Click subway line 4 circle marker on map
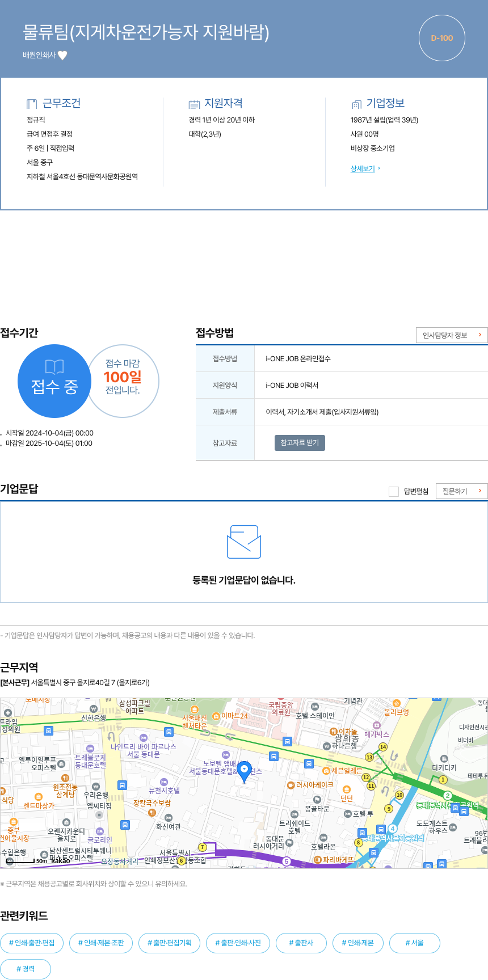This screenshot has width=488, height=980. [x=392, y=829]
